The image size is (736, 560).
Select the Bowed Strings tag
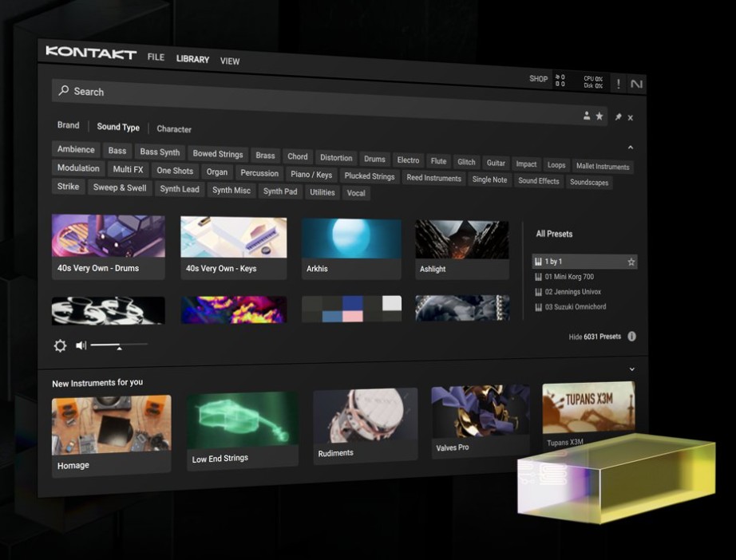218,154
